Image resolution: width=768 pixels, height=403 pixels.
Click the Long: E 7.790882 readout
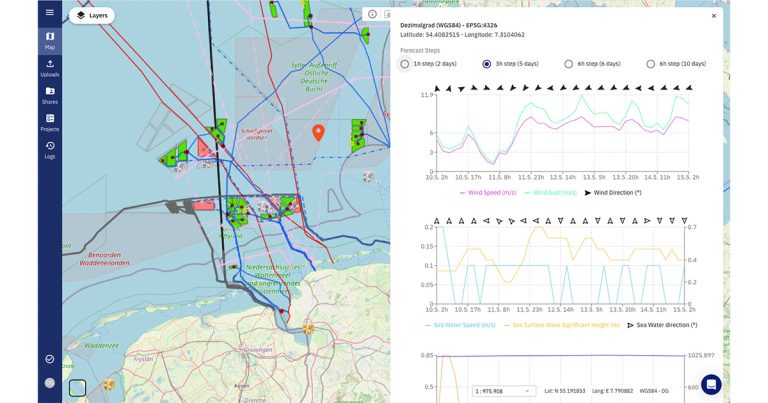612,391
